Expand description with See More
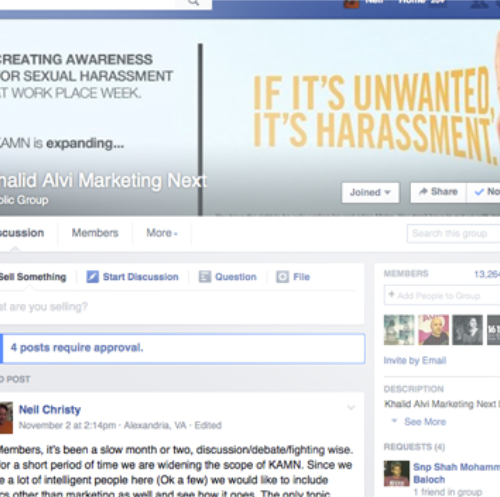The width and height of the screenshot is (500, 497). point(425,422)
